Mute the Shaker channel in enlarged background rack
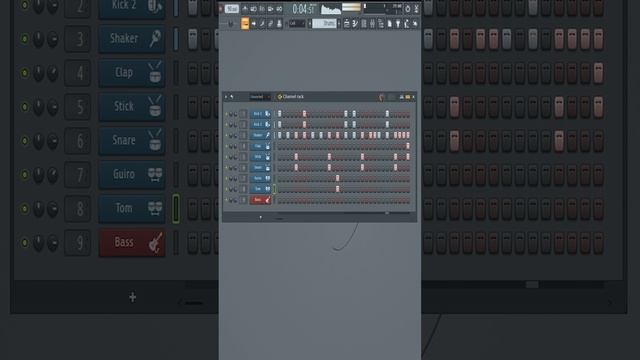The width and height of the screenshot is (640, 360). (x=24, y=39)
